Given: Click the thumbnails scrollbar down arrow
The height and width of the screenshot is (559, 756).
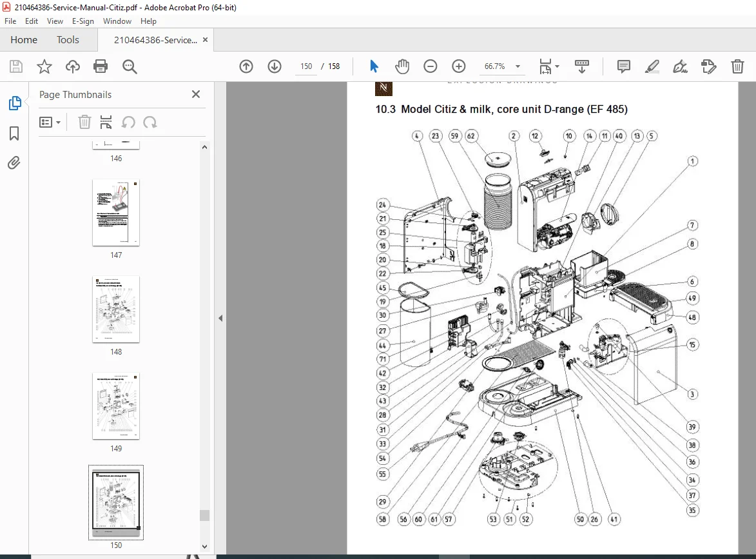Looking at the screenshot, I should pyautogui.click(x=204, y=547).
